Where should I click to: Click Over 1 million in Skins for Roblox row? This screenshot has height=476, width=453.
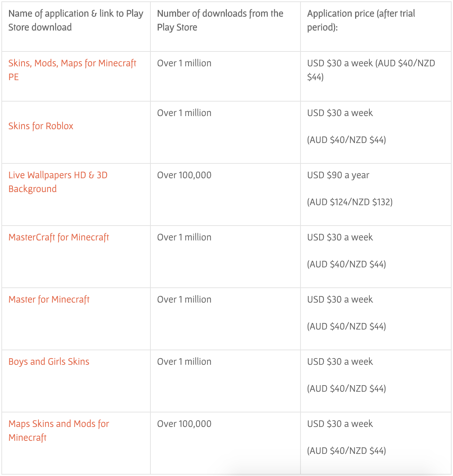pyautogui.click(x=184, y=113)
